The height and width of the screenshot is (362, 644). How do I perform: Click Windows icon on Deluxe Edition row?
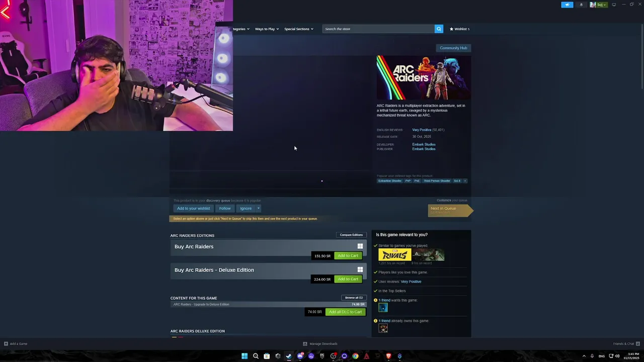click(360, 269)
